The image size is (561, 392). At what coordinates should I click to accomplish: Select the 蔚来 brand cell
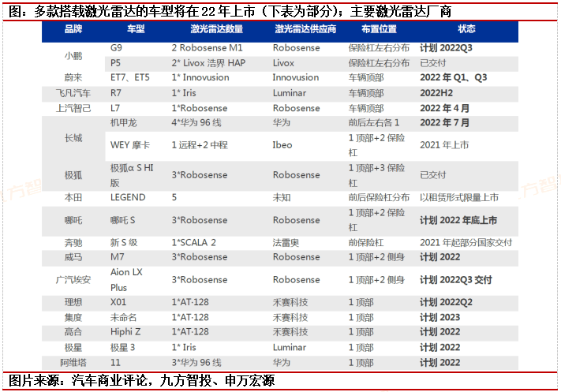pyautogui.click(x=73, y=77)
